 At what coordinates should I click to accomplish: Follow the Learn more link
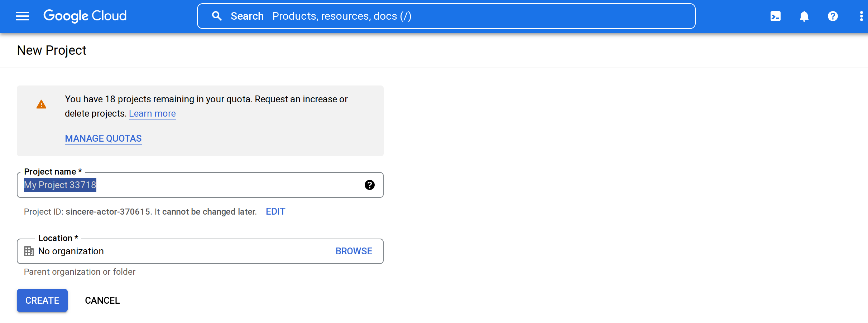(x=152, y=113)
